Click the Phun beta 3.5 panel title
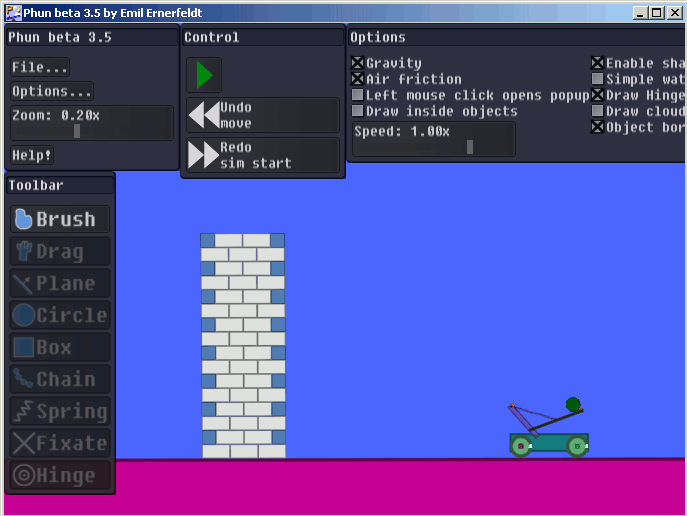The image size is (687, 516). click(x=92, y=37)
